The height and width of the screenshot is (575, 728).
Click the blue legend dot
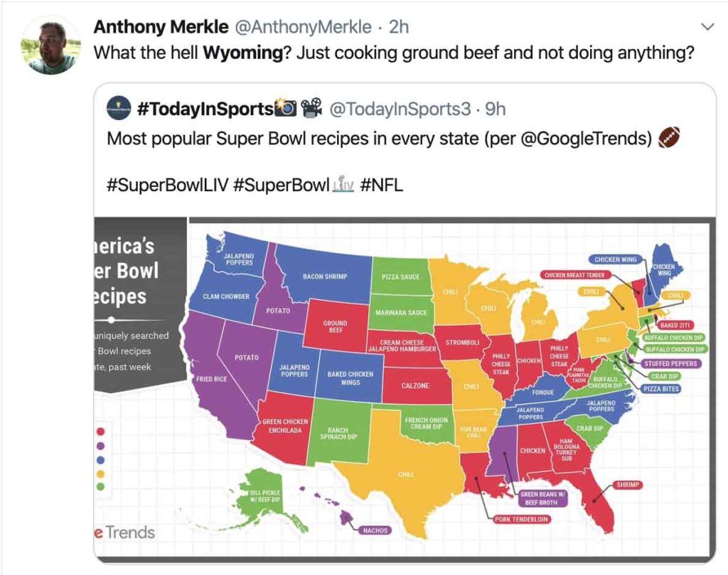(x=100, y=460)
